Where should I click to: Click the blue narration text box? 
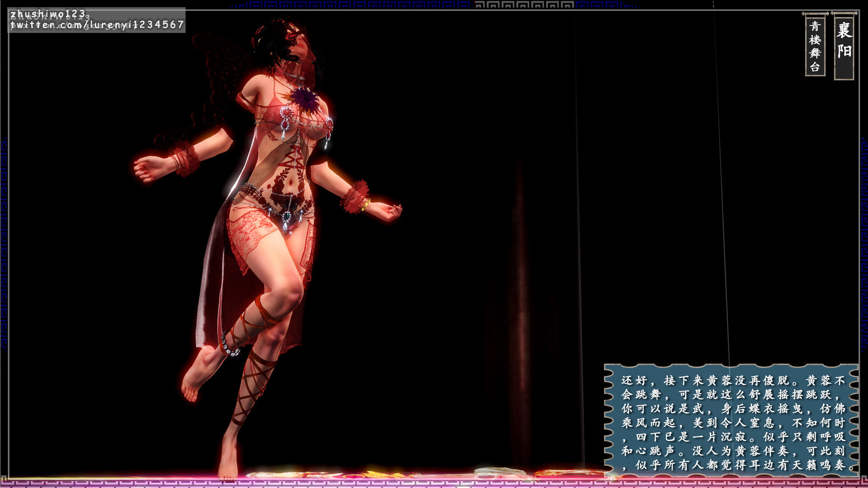pos(731,420)
